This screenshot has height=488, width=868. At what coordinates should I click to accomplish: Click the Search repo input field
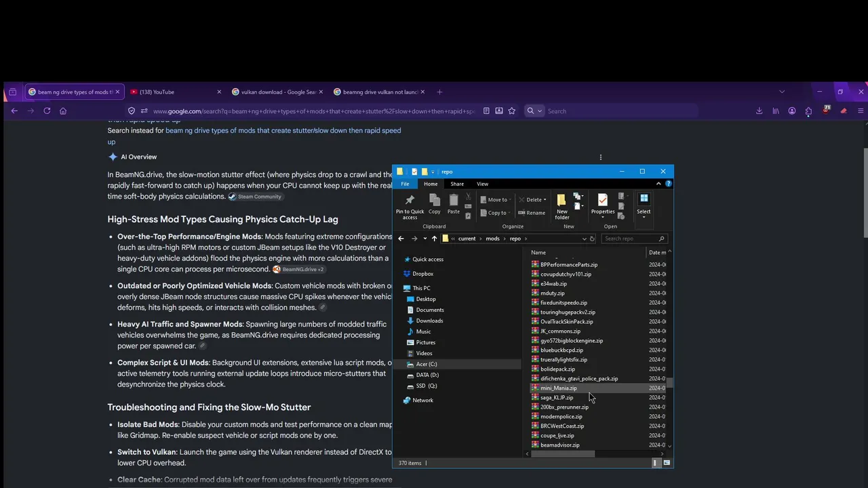pos(633,239)
